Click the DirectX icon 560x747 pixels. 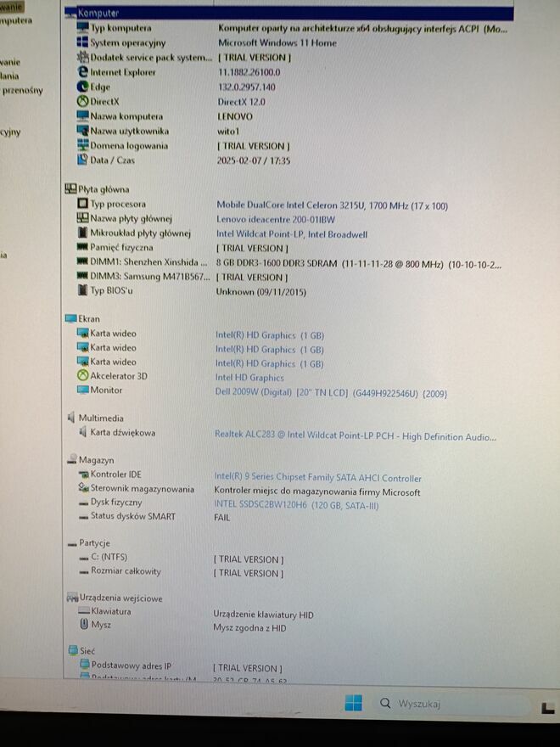coord(83,102)
